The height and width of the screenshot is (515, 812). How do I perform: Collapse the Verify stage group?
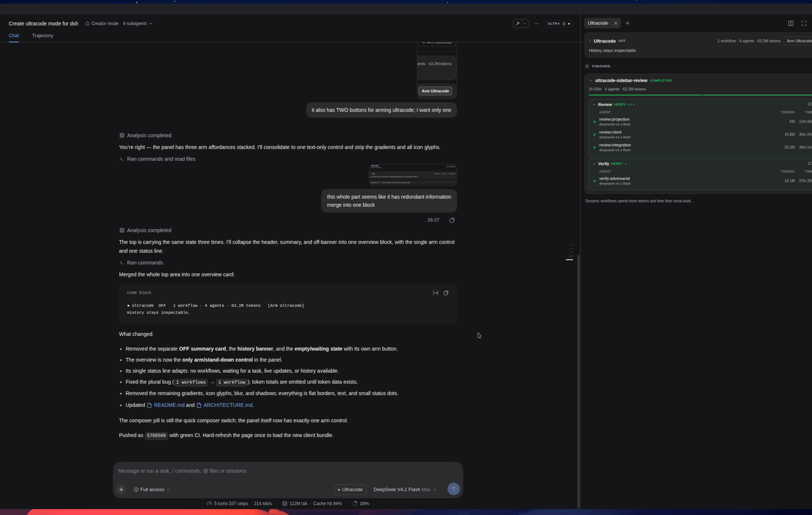point(594,164)
